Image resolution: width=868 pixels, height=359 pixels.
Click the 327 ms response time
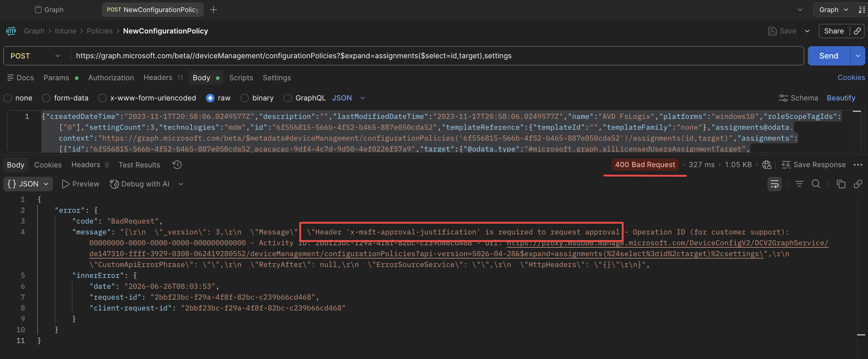point(701,164)
